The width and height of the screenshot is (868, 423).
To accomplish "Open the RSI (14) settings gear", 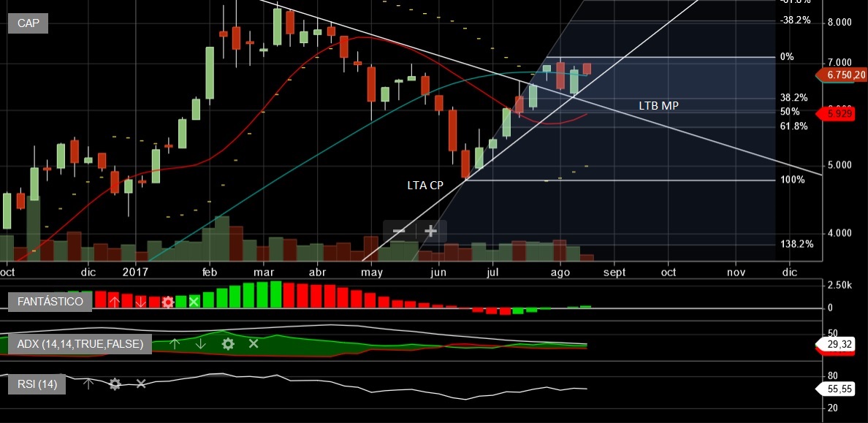I will pyautogui.click(x=115, y=384).
